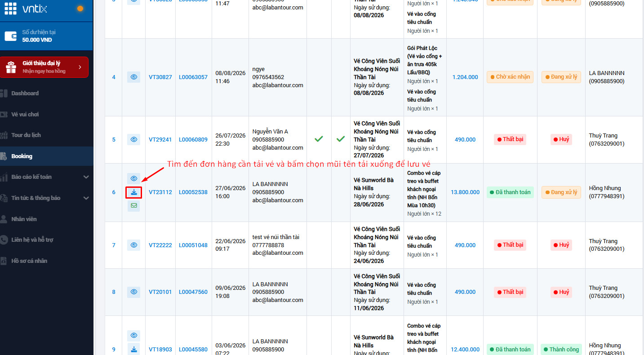Open booking code link L00052538
The height and width of the screenshot is (355, 644).
(x=193, y=192)
